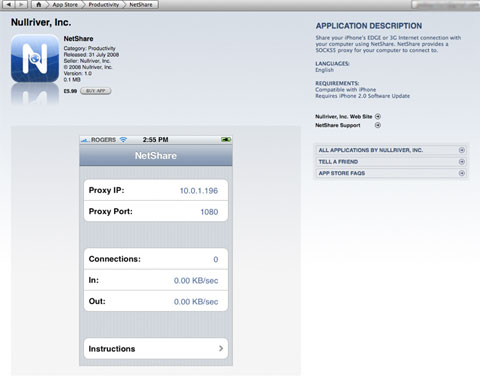
Task: Open Nullriver, Inc. Web Site link
Action: tap(343, 116)
